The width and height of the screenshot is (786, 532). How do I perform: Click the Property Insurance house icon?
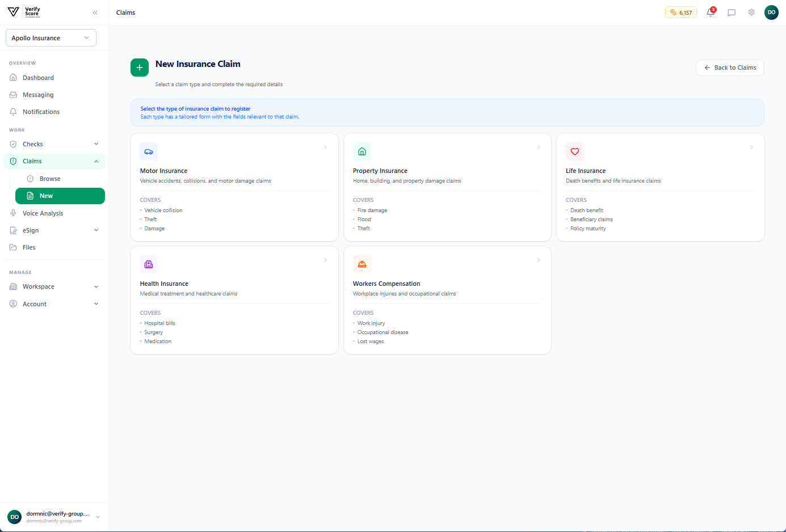point(362,151)
